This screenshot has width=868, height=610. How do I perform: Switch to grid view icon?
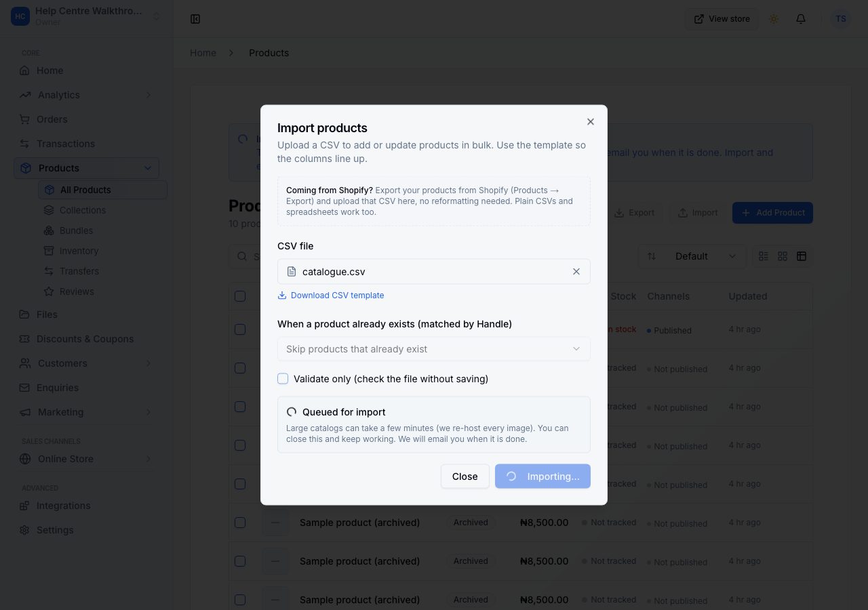783,256
